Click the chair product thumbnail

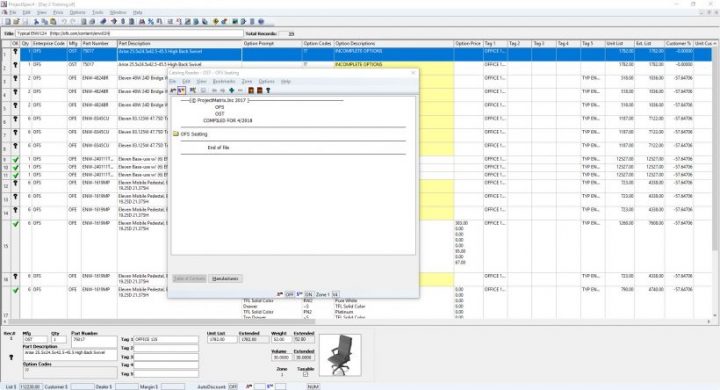[340, 355]
